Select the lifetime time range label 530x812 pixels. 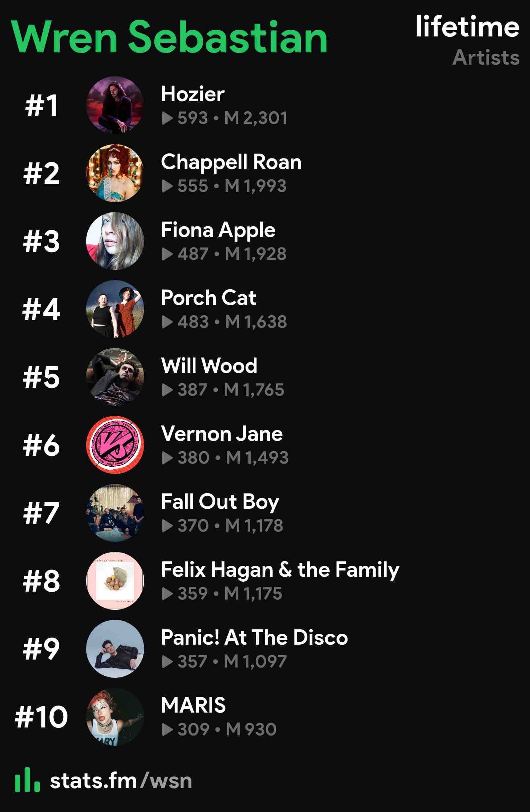(x=468, y=27)
